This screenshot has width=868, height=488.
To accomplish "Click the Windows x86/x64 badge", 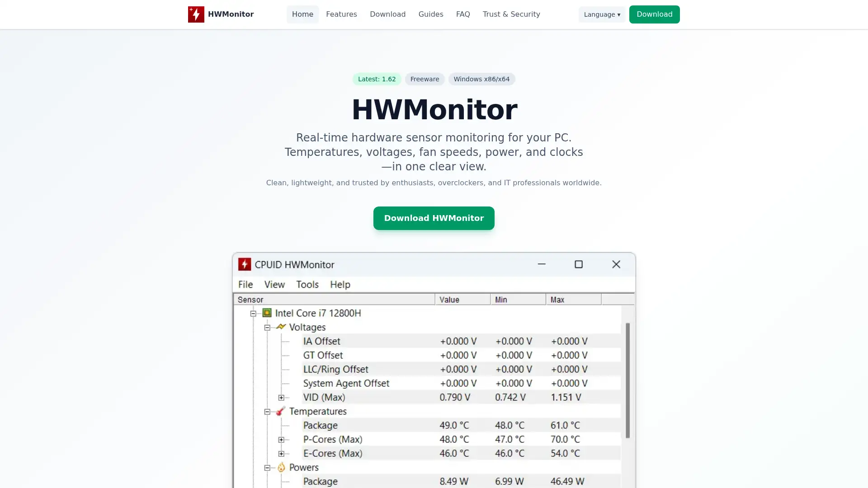I will [481, 79].
